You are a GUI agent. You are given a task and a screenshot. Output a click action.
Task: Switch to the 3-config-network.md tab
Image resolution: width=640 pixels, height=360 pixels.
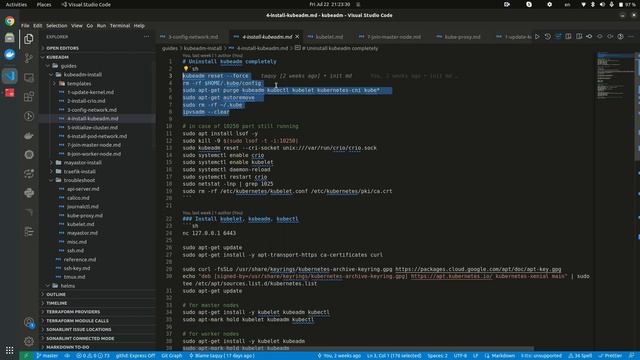pyautogui.click(x=193, y=37)
